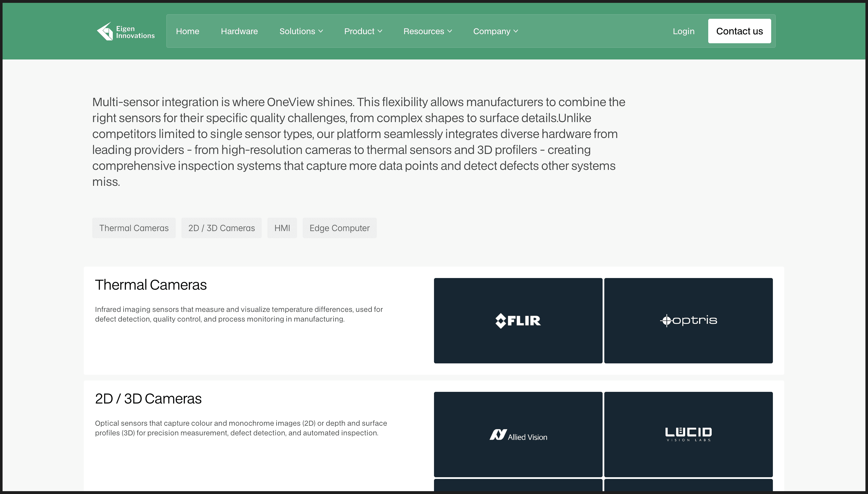Viewport: 868px width, 494px height.
Task: Open the optris logo tile
Action: [688, 320]
